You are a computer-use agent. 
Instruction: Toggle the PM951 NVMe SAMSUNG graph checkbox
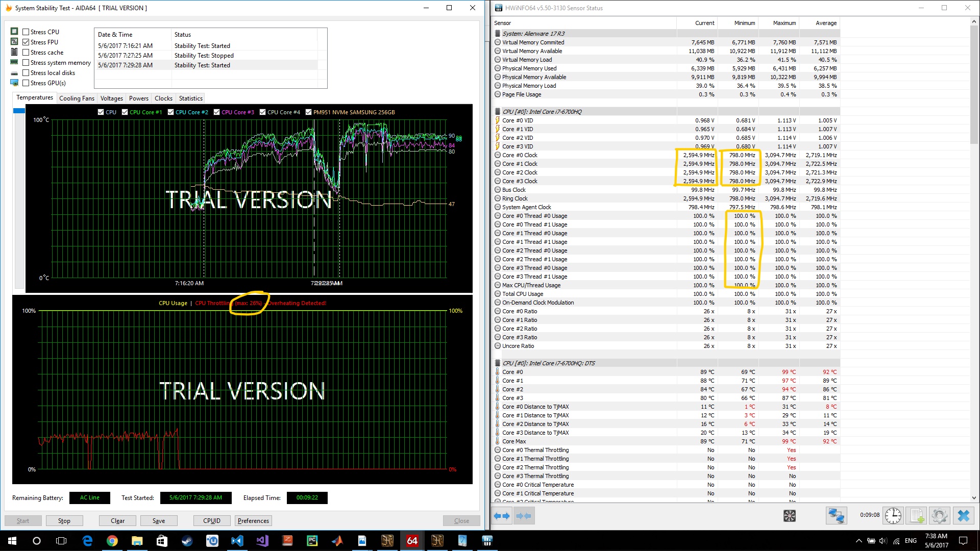point(308,112)
